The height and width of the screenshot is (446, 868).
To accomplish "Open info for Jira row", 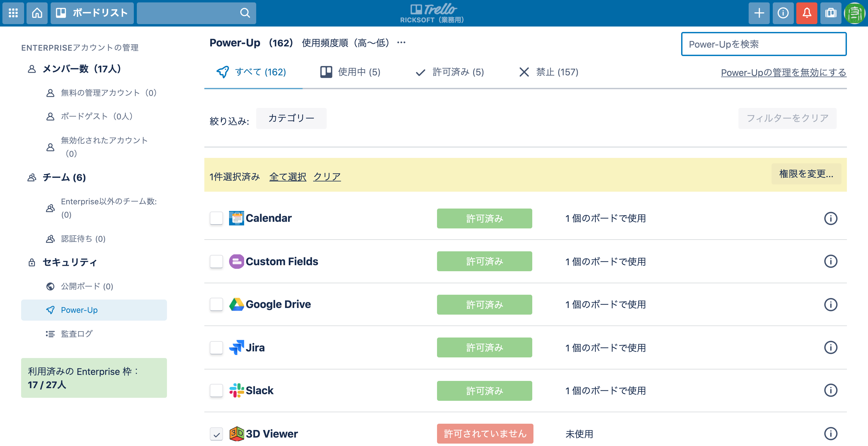I will 831,348.
